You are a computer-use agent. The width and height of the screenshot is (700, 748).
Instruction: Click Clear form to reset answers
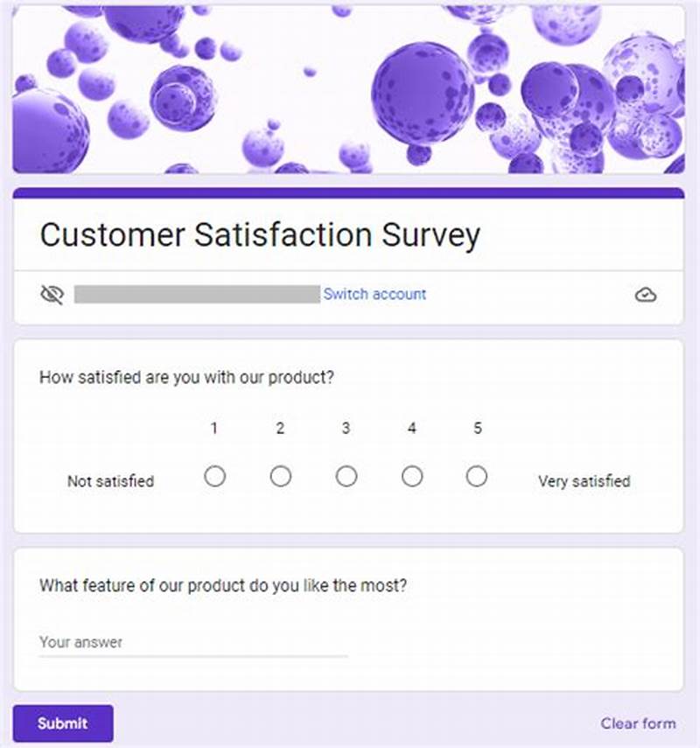pyautogui.click(x=637, y=724)
